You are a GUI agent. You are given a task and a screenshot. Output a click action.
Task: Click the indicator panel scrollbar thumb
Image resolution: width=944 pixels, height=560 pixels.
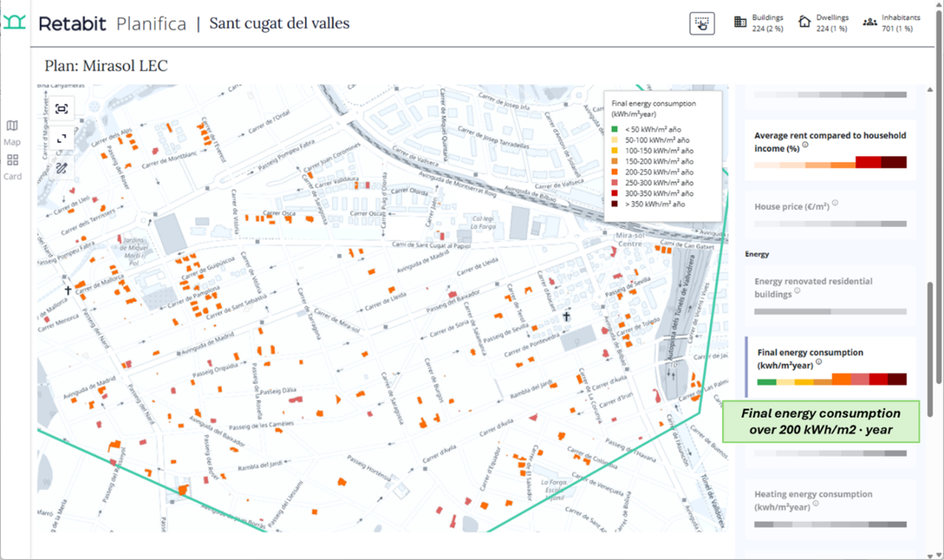(930, 348)
